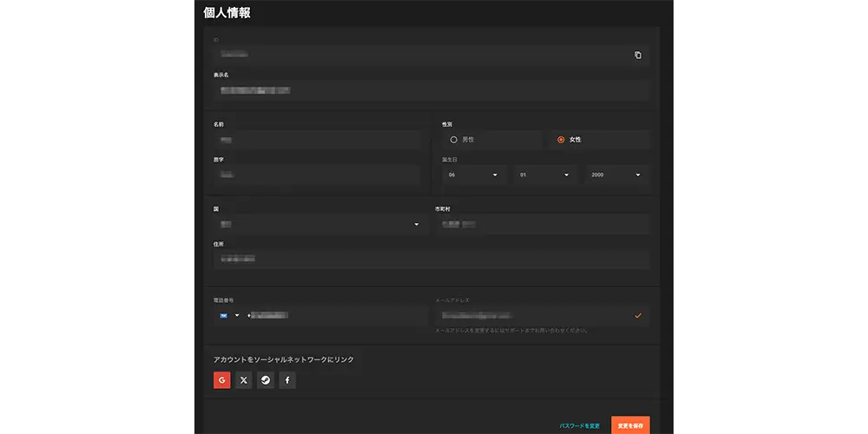Open the birth day dropdown showing 01
This screenshot has height=434, width=868.
click(x=545, y=175)
